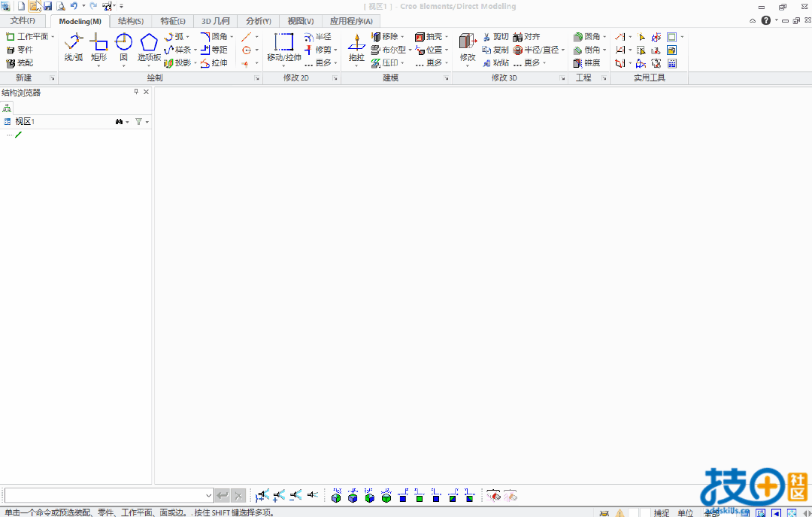Click the save icon in quick access toolbar
812x517 pixels.
click(47, 6)
